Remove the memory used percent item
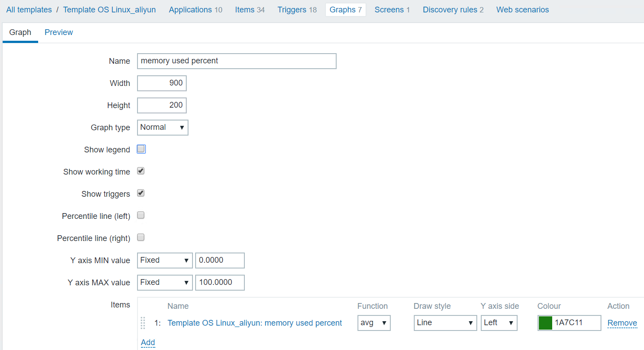Viewport: 644px width, 350px height. point(622,323)
